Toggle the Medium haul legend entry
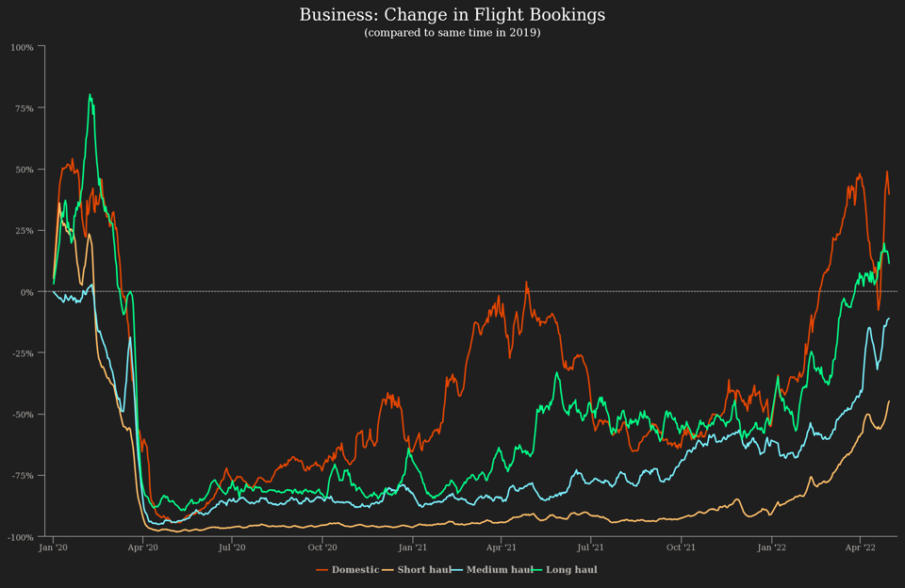 tap(500, 570)
